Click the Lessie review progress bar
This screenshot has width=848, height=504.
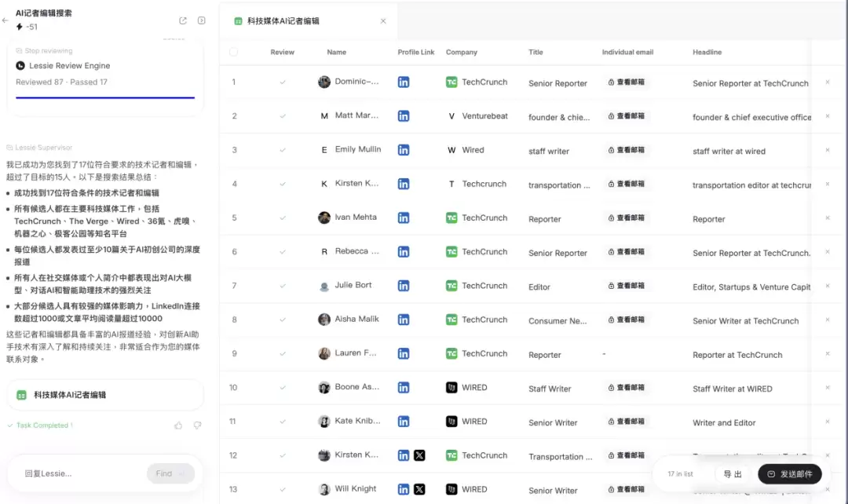click(105, 97)
